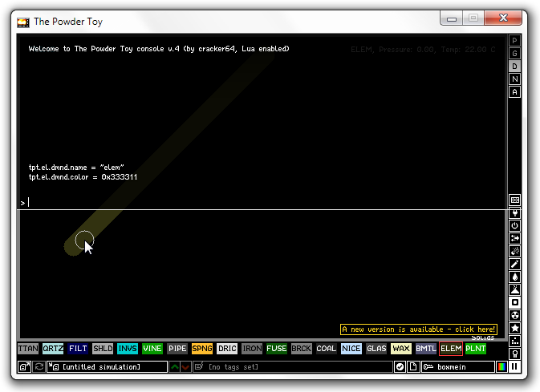Select the PIPE element
540x392 pixels.
pyautogui.click(x=177, y=349)
